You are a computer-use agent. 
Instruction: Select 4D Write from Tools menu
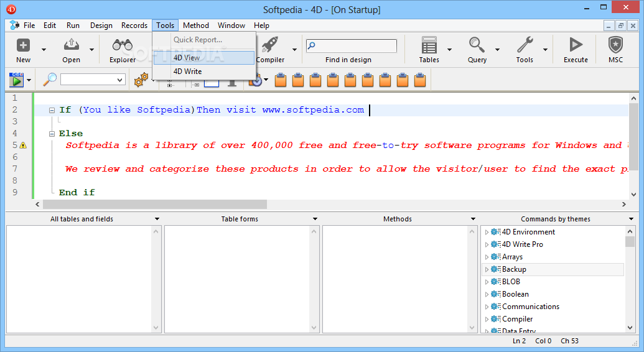point(204,72)
